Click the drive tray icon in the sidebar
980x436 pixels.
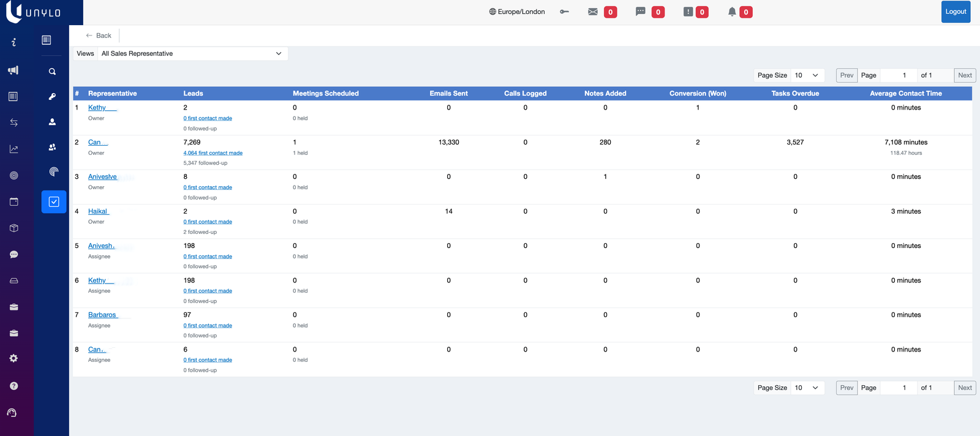[x=13, y=281]
